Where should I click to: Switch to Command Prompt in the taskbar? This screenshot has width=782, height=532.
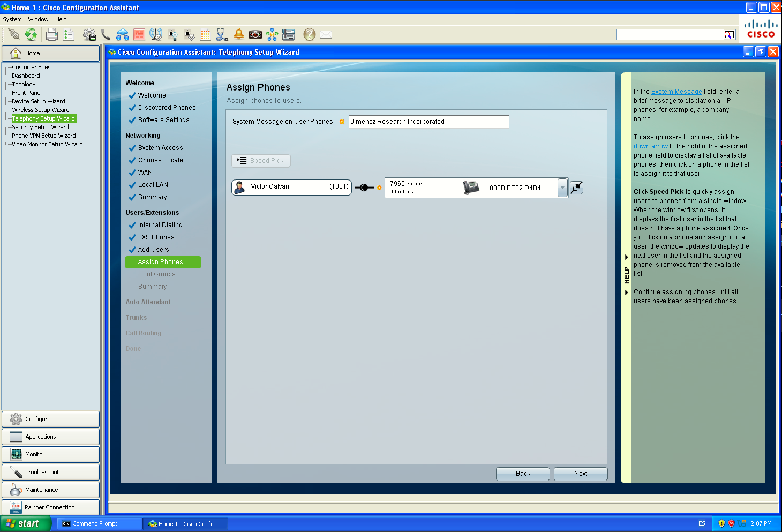(99, 524)
